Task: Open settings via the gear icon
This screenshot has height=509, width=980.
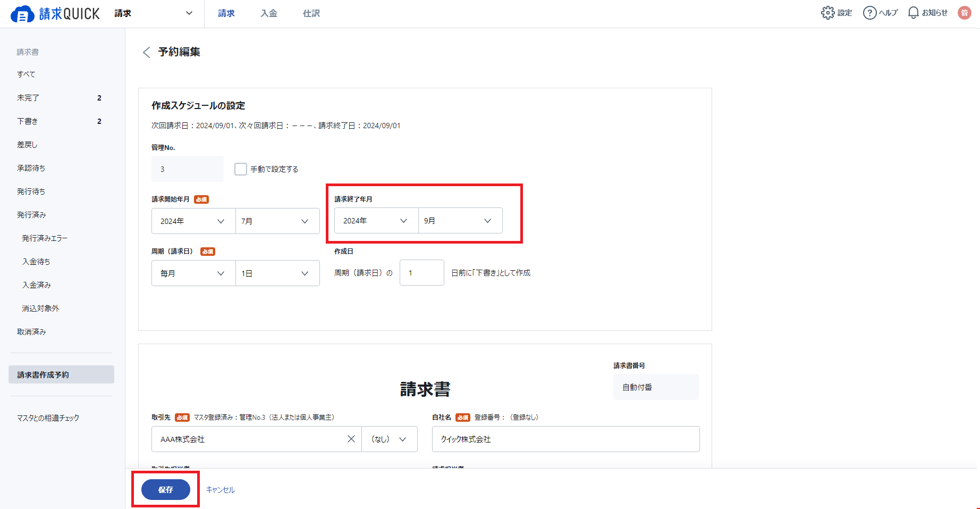Action: coord(827,13)
